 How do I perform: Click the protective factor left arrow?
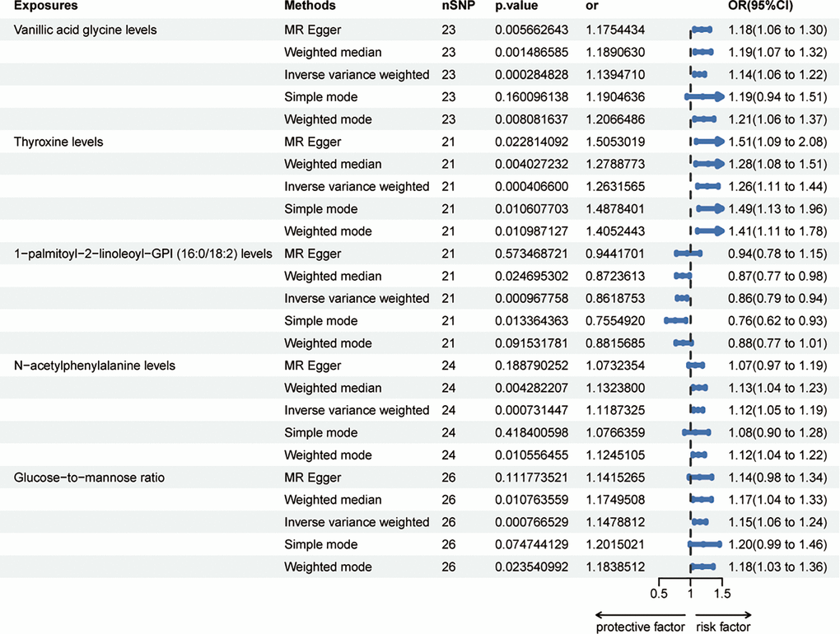point(639,613)
